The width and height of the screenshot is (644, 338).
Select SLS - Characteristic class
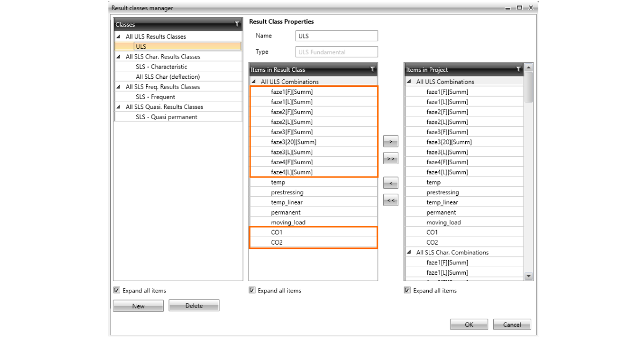(x=162, y=67)
